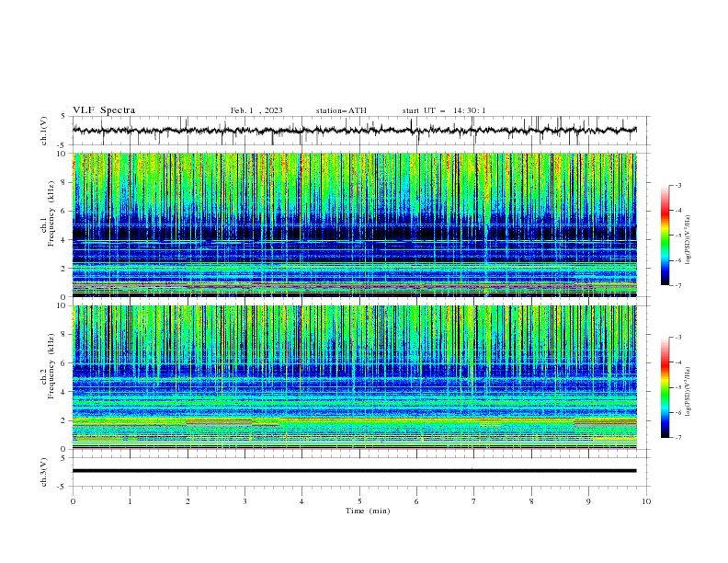Viewport: 728px width, 563px height.
Task: Click the '9' tick on the time axis
Action: [x=588, y=501]
